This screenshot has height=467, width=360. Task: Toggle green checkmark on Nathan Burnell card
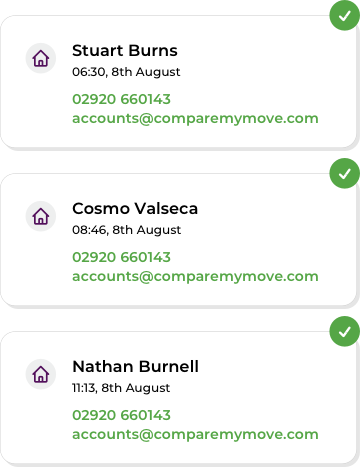(x=345, y=331)
